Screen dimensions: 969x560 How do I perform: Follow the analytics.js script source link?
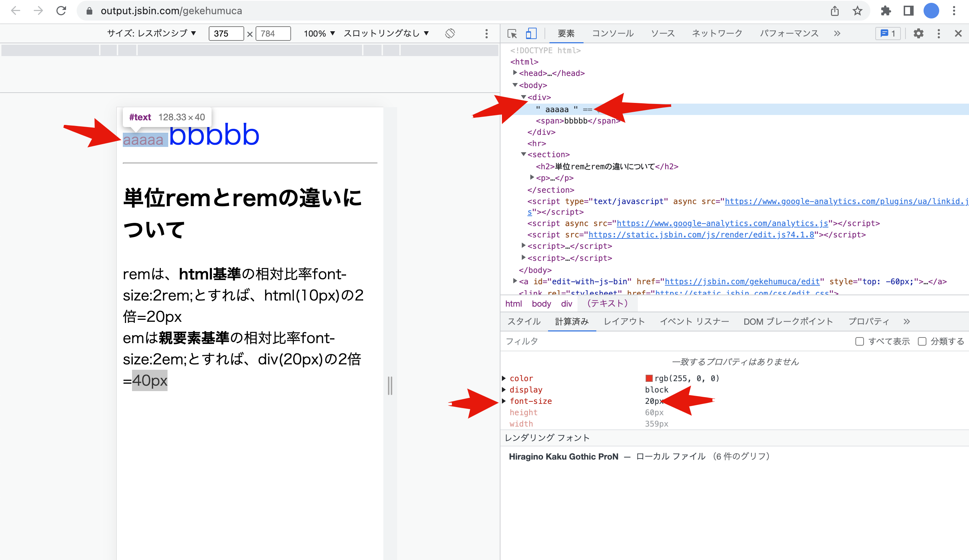(723, 223)
